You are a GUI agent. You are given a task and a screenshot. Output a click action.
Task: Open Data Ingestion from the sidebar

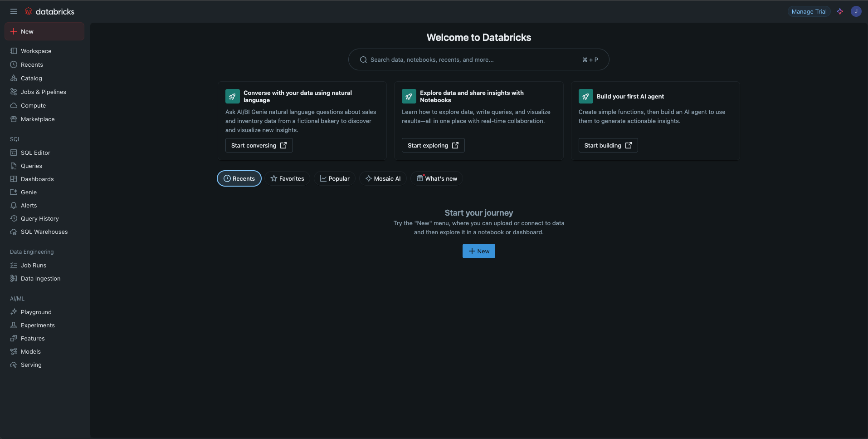(44, 278)
